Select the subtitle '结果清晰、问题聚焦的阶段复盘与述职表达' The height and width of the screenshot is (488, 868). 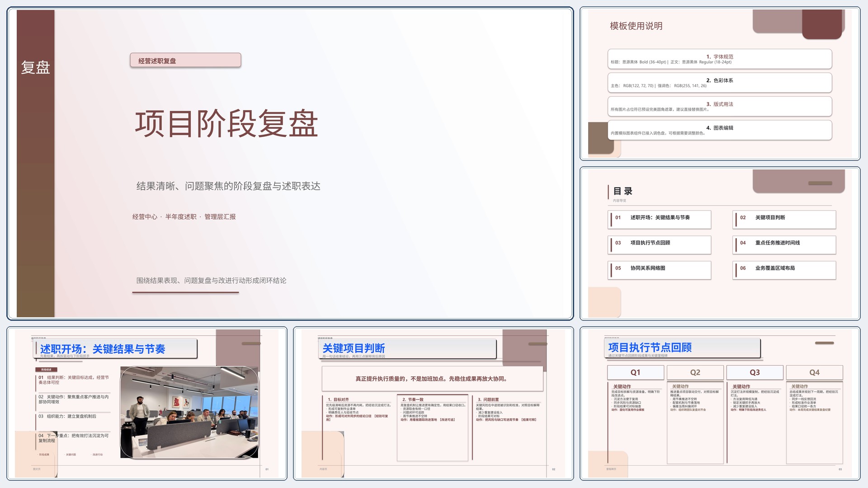pos(228,186)
